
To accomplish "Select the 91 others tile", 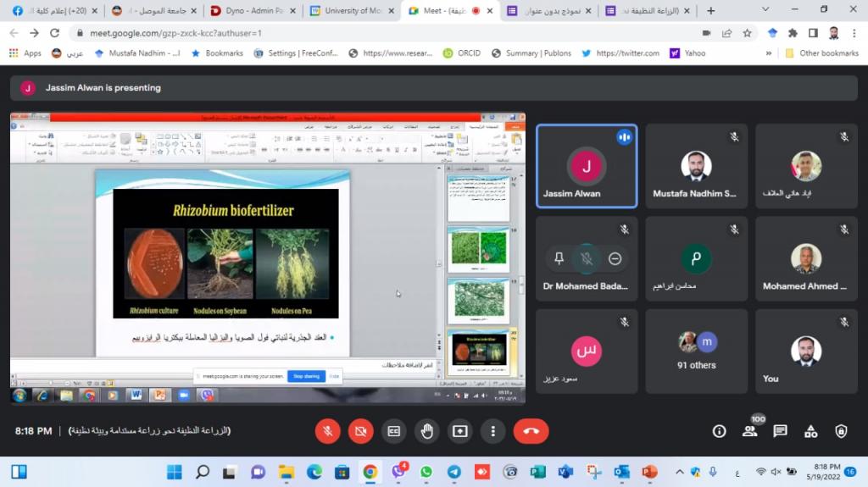I will coord(696,351).
